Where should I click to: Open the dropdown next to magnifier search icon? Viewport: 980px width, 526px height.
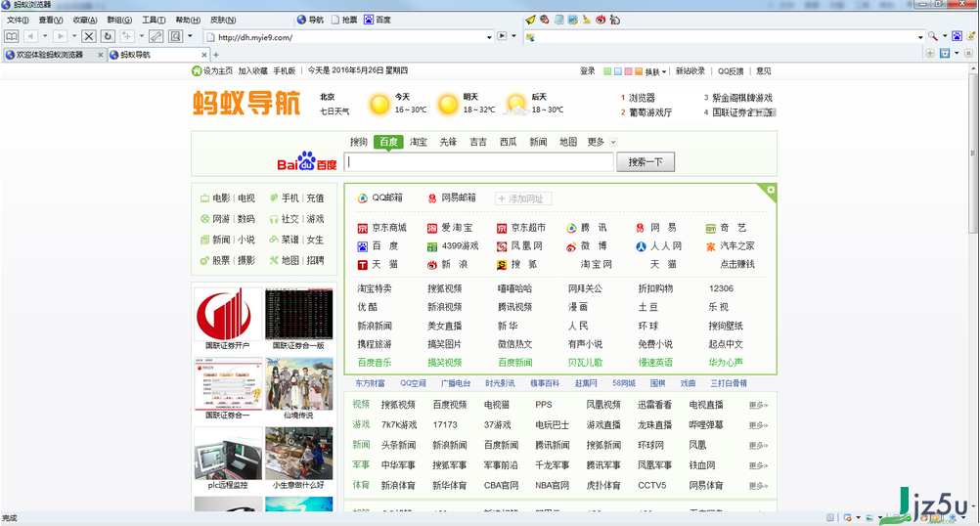pos(945,36)
